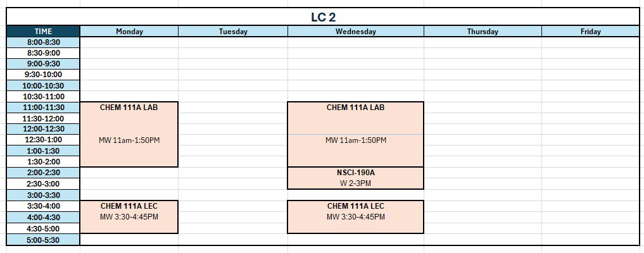Click Monday's CHEM 111A LAB block
This screenshot has width=644, height=253.
129,135
